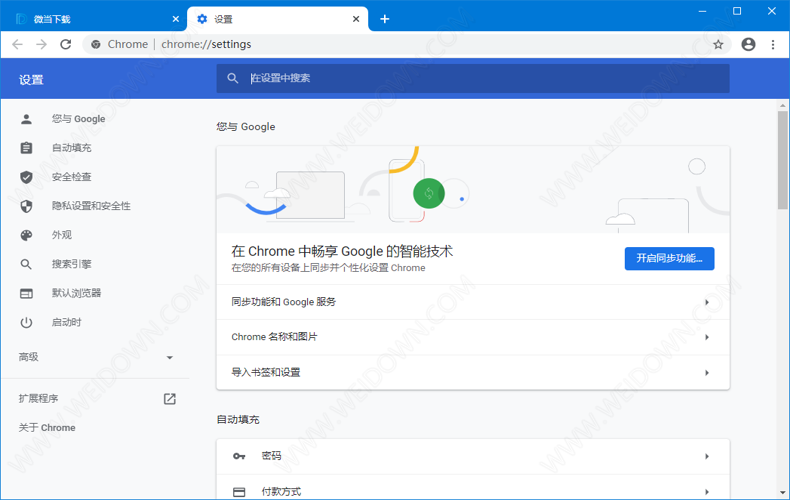Screen dimensions: 790x500
Task: Open 扩展程序 link in sidebar
Action: tap(38, 399)
